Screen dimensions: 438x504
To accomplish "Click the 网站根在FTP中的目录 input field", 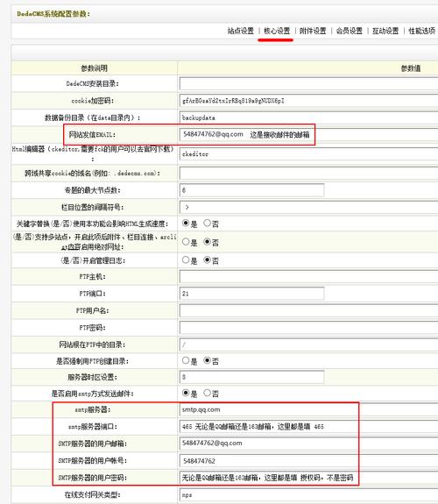I will click(x=308, y=344).
